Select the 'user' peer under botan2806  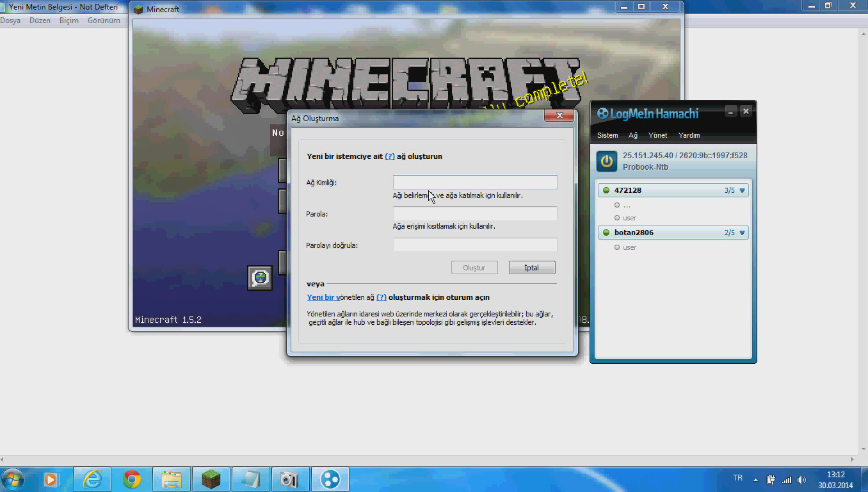pyautogui.click(x=629, y=247)
